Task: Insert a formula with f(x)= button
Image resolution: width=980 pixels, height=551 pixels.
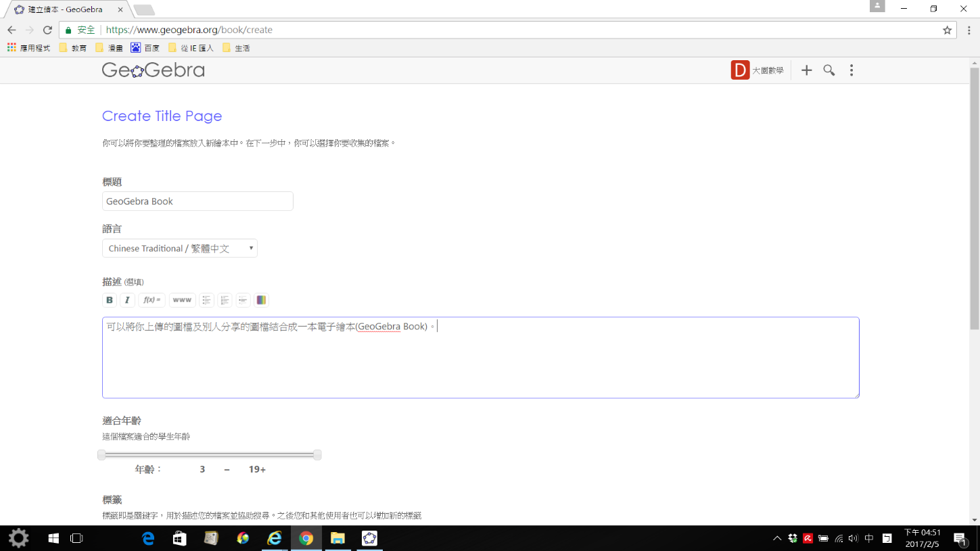Action: tap(152, 300)
